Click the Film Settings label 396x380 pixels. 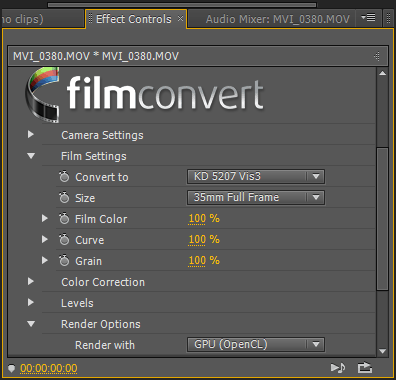94,156
